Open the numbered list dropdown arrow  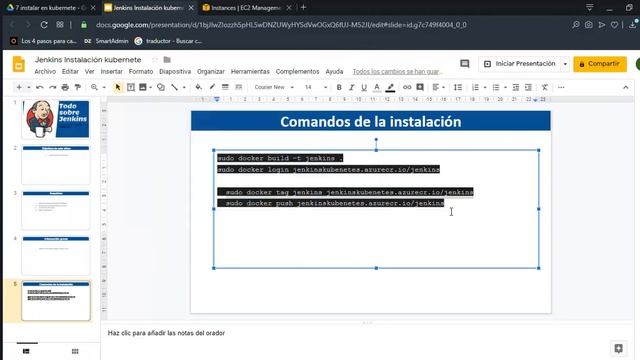pyautogui.click(x=485, y=87)
